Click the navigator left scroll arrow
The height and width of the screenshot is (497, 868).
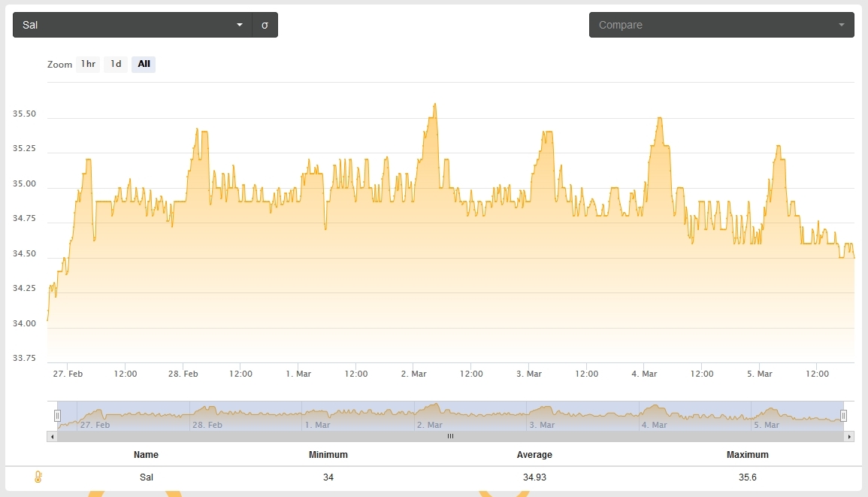[x=52, y=437]
